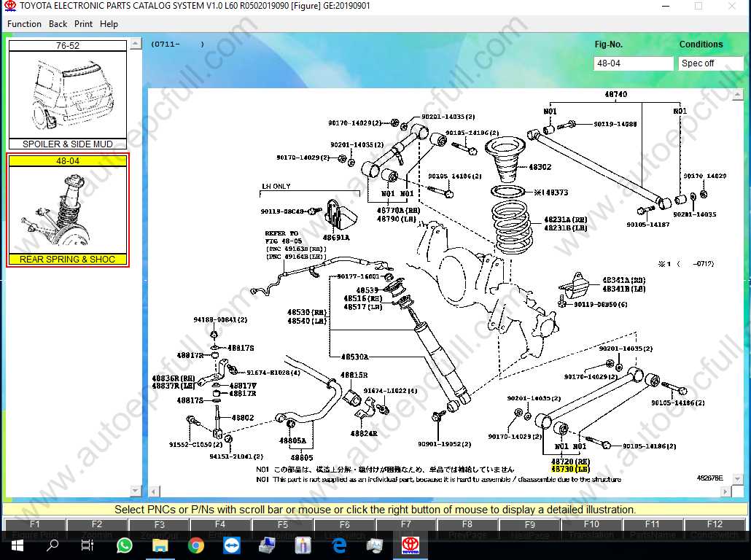Select PNC 48373 insulator label
This screenshot has width=751, height=560.
[x=556, y=192]
